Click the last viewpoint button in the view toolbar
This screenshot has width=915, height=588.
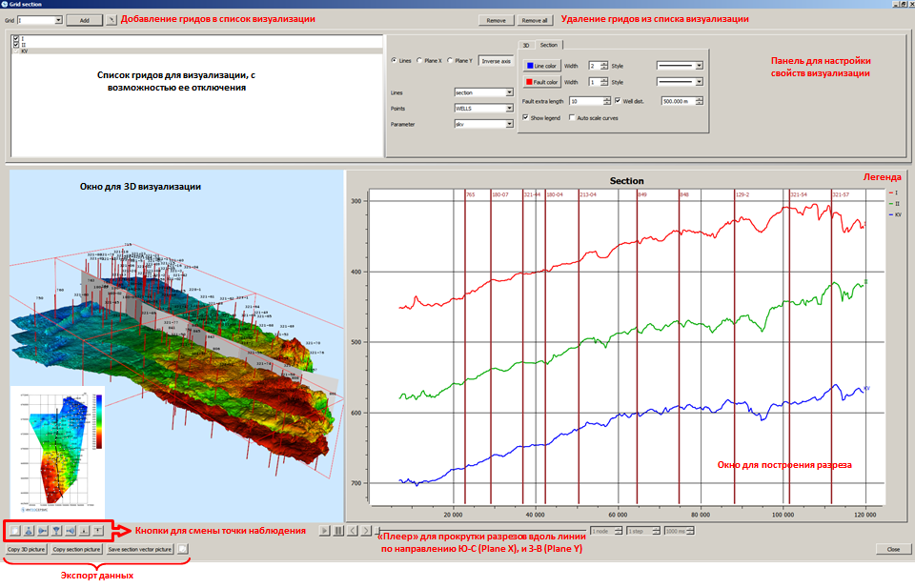point(98,531)
